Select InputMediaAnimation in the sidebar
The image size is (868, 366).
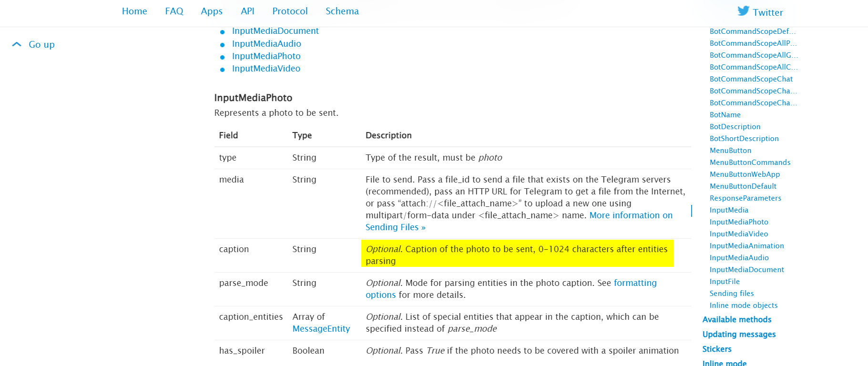tap(746, 246)
